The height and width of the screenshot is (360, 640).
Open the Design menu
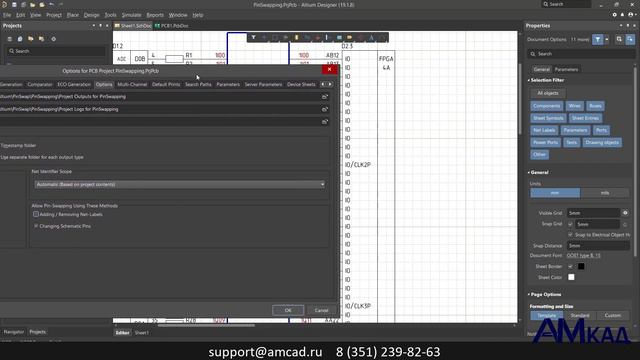91,15
